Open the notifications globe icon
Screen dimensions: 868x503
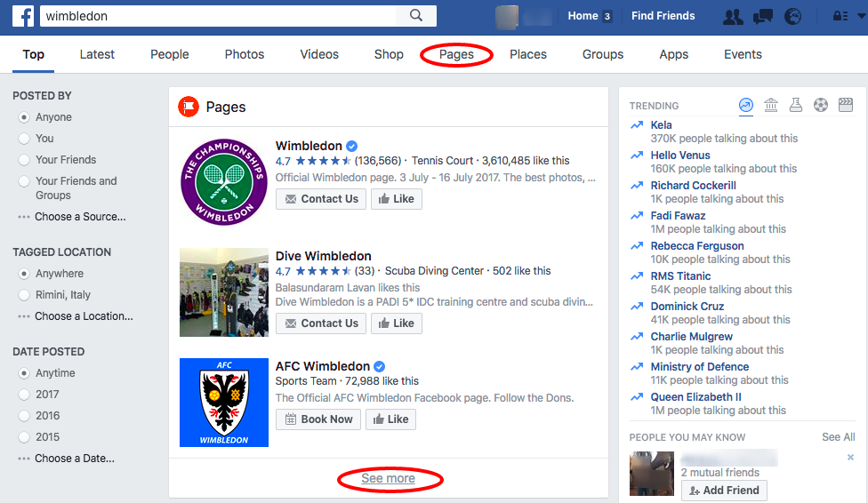tap(792, 16)
